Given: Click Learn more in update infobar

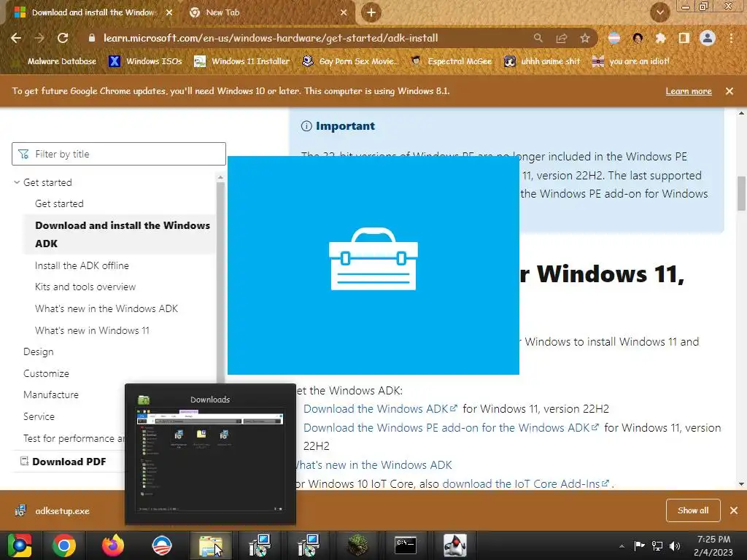Looking at the screenshot, I should point(689,91).
